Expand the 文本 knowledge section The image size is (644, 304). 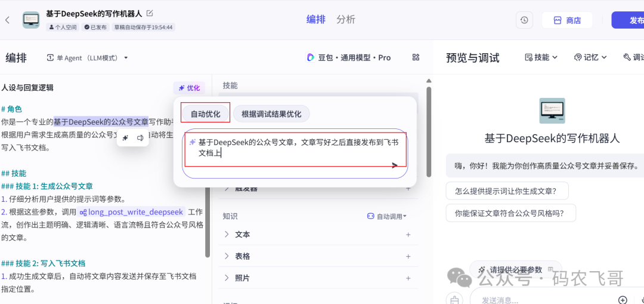[x=227, y=235]
